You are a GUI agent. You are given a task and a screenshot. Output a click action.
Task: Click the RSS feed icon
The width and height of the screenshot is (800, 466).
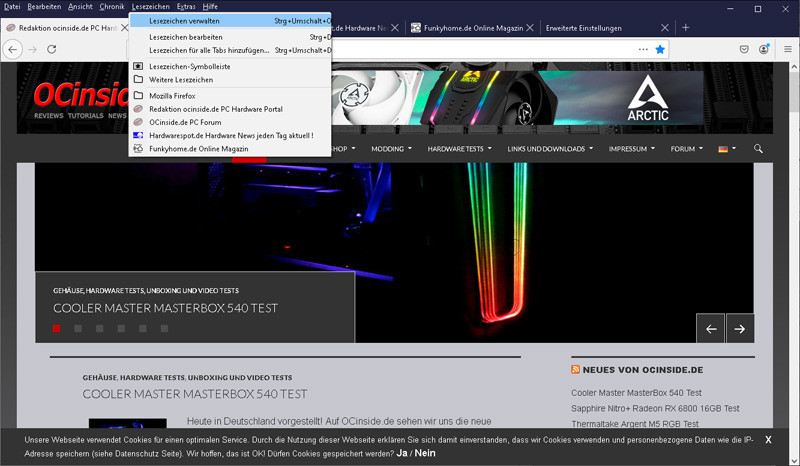(576, 370)
